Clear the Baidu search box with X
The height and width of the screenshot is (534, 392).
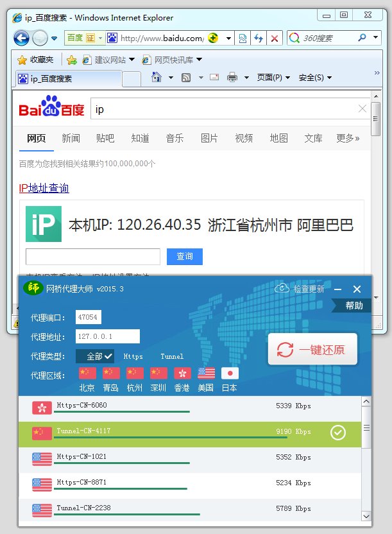coord(362,108)
